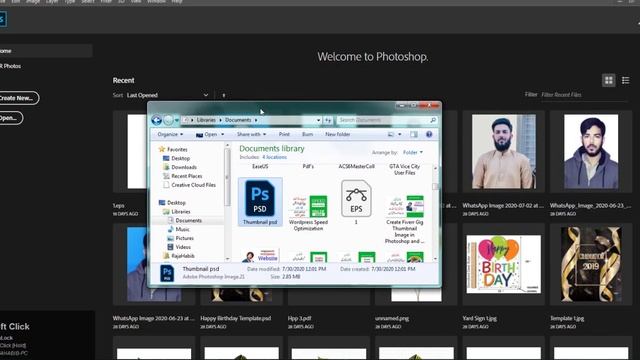Click Happy Birthday Template.psd file name

[x=236, y=318]
